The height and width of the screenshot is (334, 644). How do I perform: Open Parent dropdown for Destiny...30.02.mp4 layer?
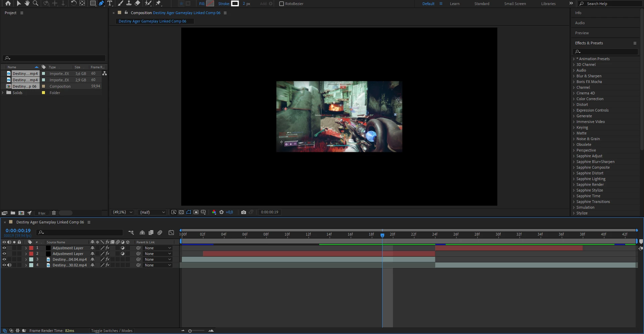(157, 265)
